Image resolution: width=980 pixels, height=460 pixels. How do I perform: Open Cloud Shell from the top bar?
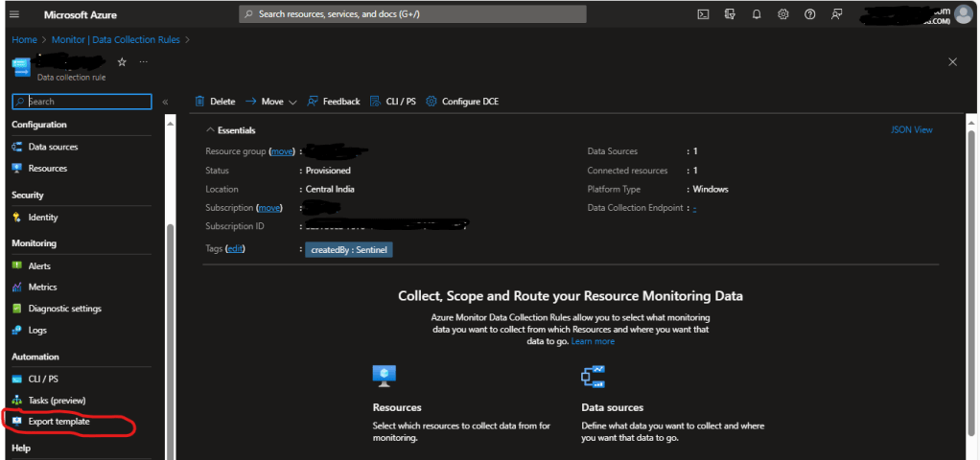pos(703,14)
